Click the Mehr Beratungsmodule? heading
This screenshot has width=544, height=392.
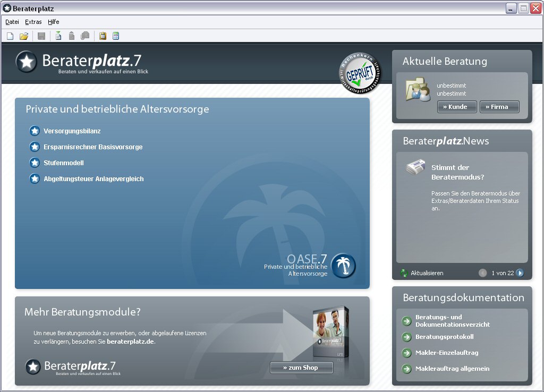pyautogui.click(x=82, y=312)
